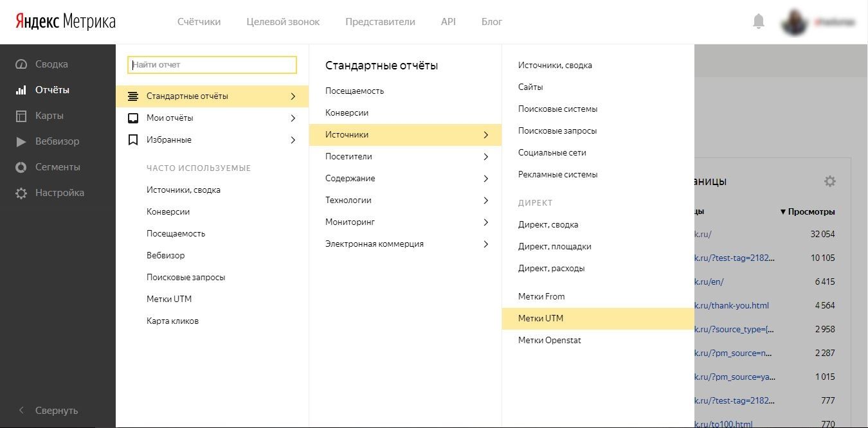This screenshot has width=868, height=428.
Task: Click the widget settings gear icon
Action: (830, 181)
